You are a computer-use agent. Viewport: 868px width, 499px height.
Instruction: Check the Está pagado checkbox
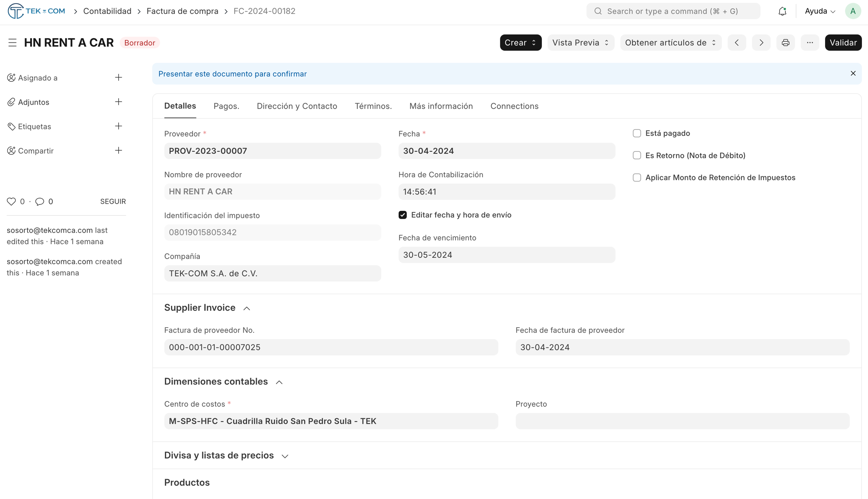coord(637,133)
